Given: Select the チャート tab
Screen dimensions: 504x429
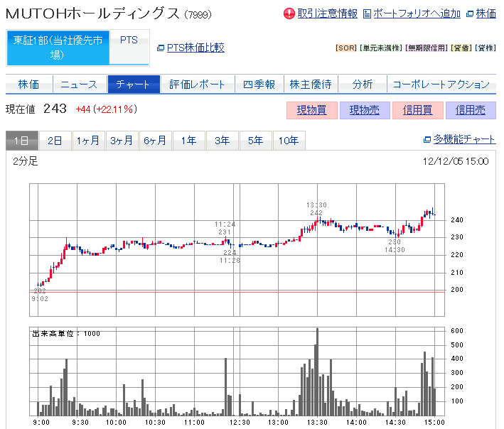Looking at the screenshot, I should [134, 85].
